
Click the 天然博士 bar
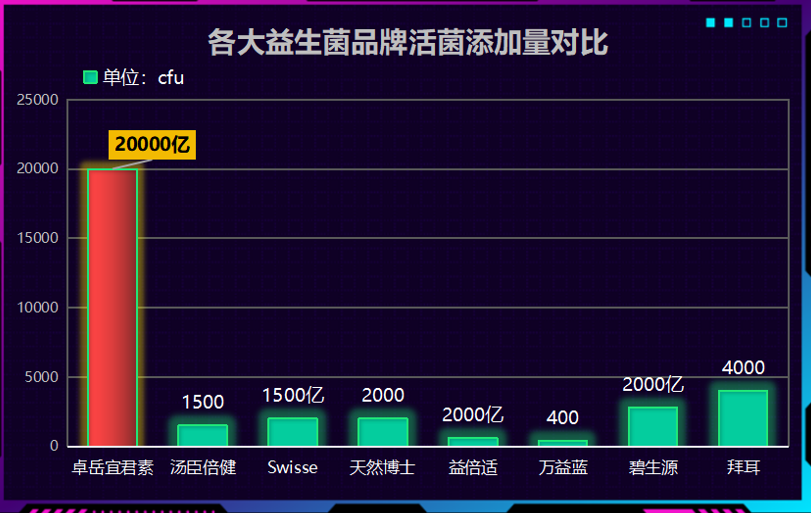(383, 432)
